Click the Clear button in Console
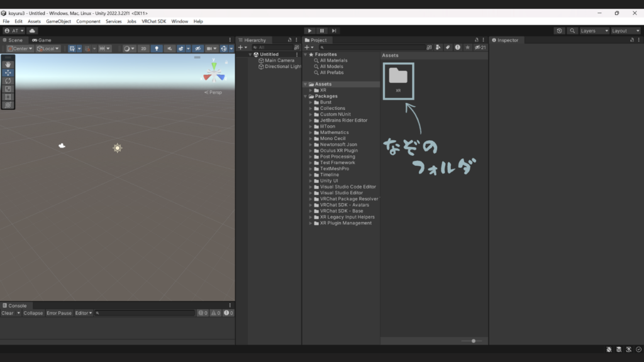Image resolution: width=644 pixels, height=362 pixels. click(8, 313)
